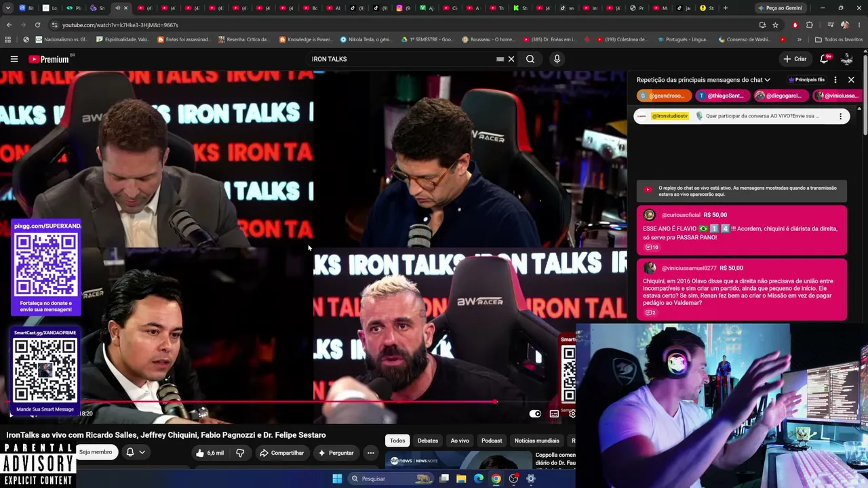Viewport: 868px width, 488px height.
Task: Select the Todos filter chip
Action: 397,441
